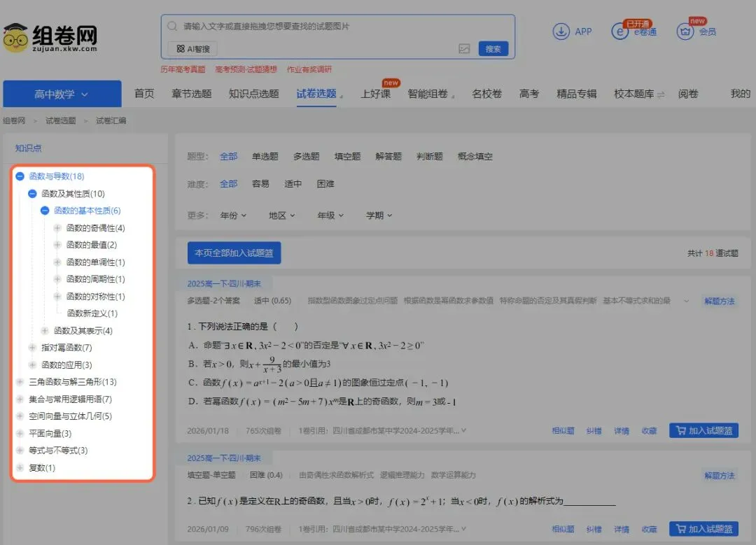This screenshot has height=545, width=756.
Task: Expand the 函数及其表示(4) node
Action: coord(45,330)
